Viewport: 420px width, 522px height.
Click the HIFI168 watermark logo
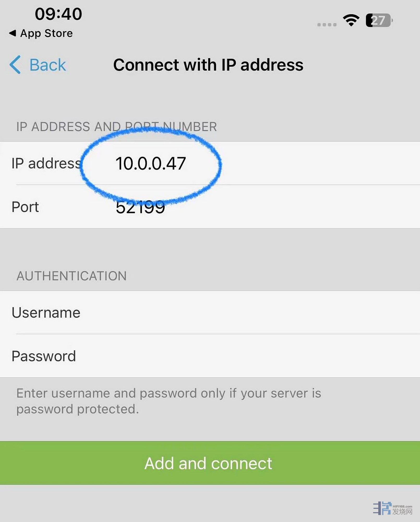[x=392, y=508]
